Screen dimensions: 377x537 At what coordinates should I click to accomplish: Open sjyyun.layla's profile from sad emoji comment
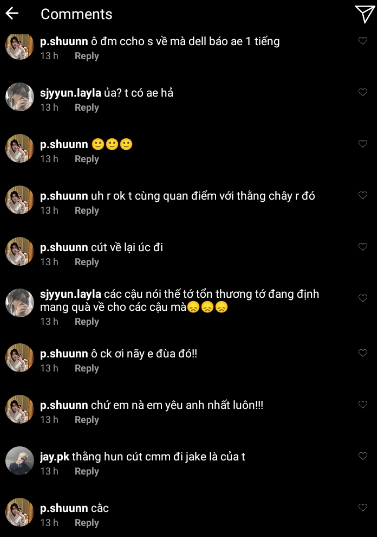point(71,294)
